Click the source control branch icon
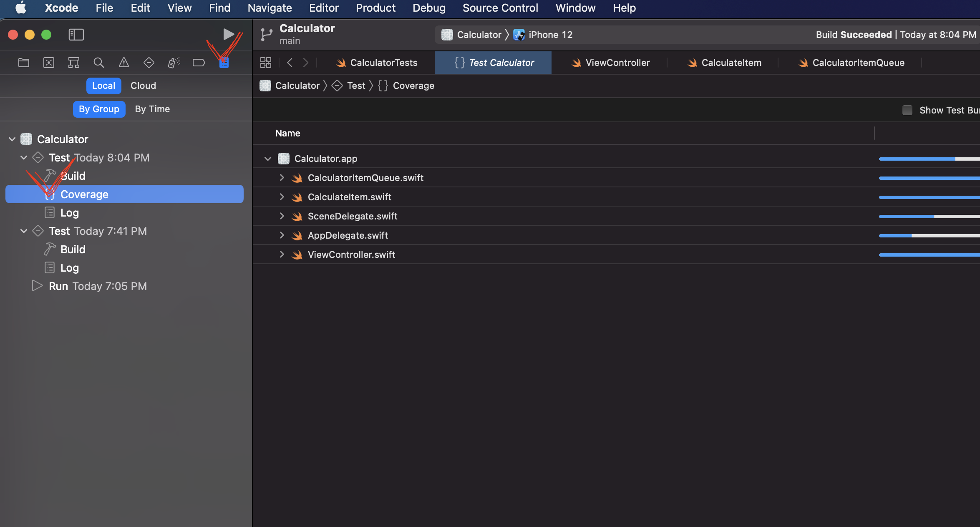The height and width of the screenshot is (527, 980). tap(267, 35)
